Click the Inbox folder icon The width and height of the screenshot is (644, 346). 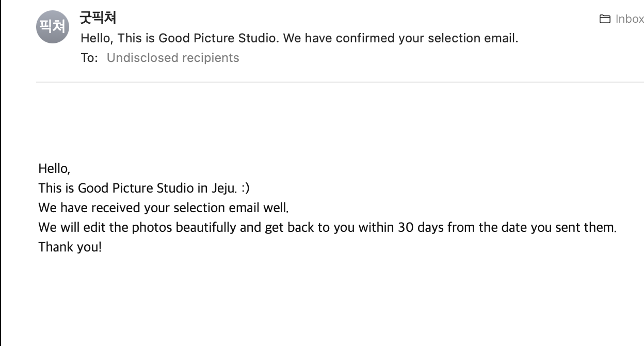[605, 19]
